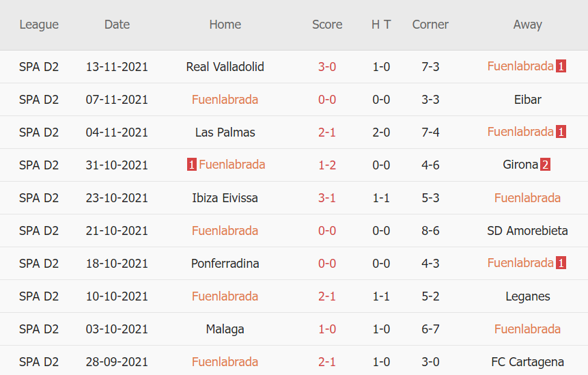Viewport: 588px width, 375px height.
Task: Open Malaga home team link
Action: (x=225, y=329)
